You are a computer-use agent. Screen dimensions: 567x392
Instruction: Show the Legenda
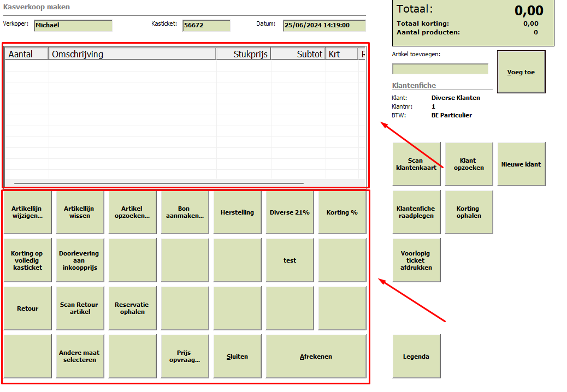[417, 356]
